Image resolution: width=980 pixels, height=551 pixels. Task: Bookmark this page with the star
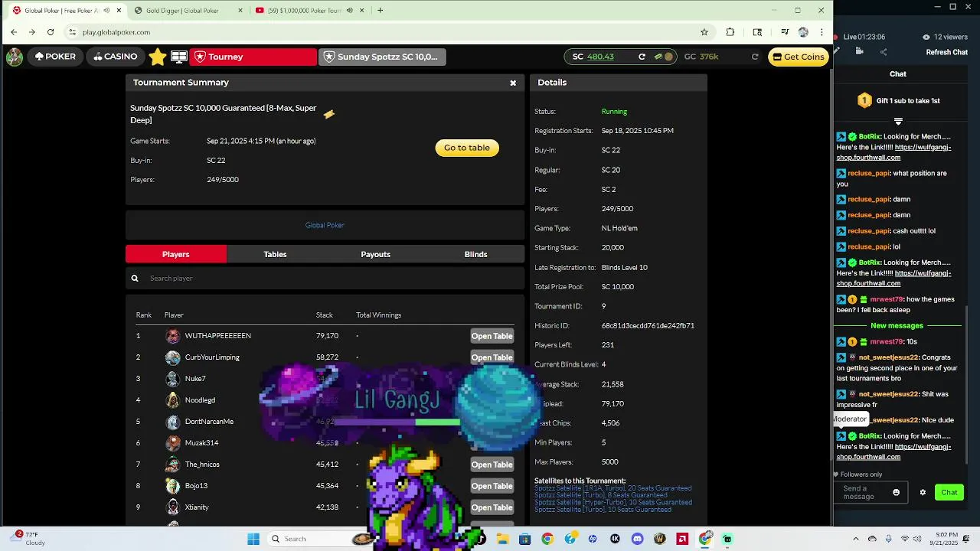click(704, 32)
